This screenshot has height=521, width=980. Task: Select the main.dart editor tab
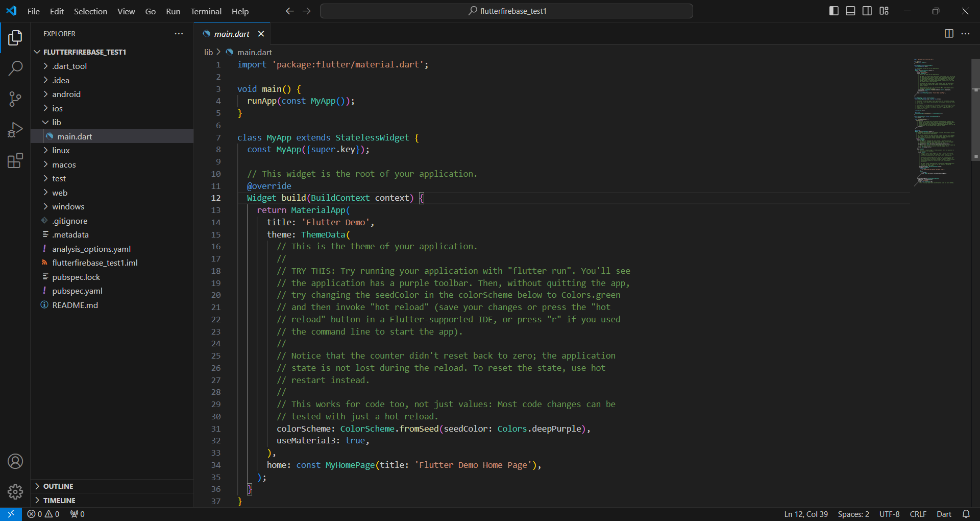point(232,34)
